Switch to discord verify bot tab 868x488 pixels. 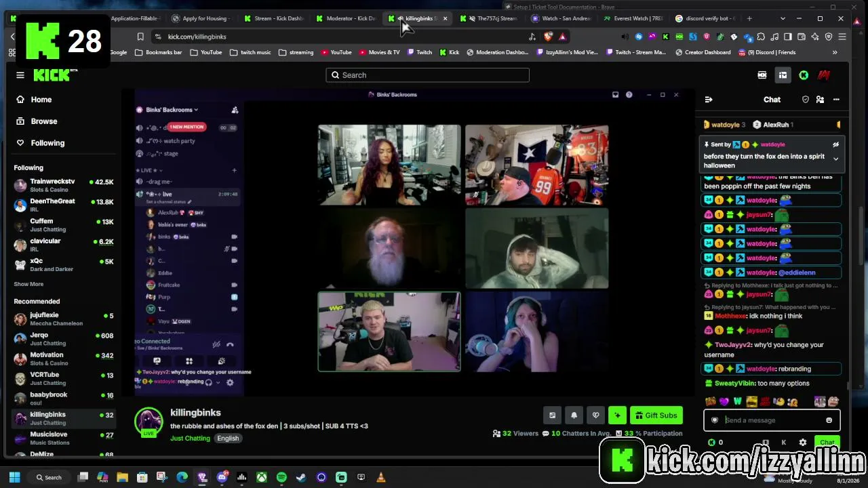coord(705,18)
